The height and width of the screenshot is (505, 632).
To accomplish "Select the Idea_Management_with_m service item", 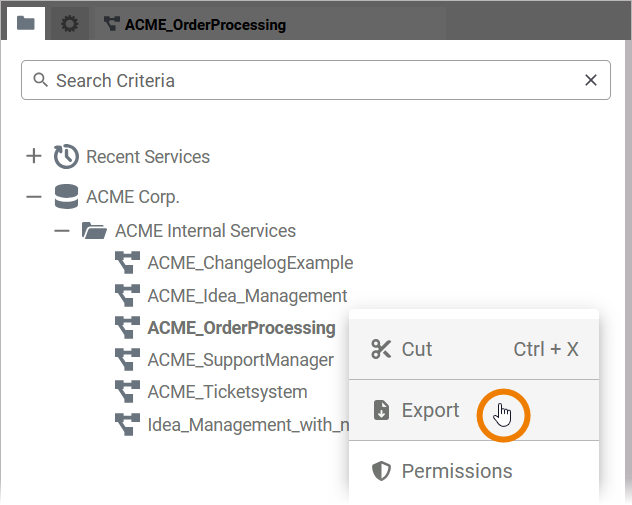I will 247,423.
